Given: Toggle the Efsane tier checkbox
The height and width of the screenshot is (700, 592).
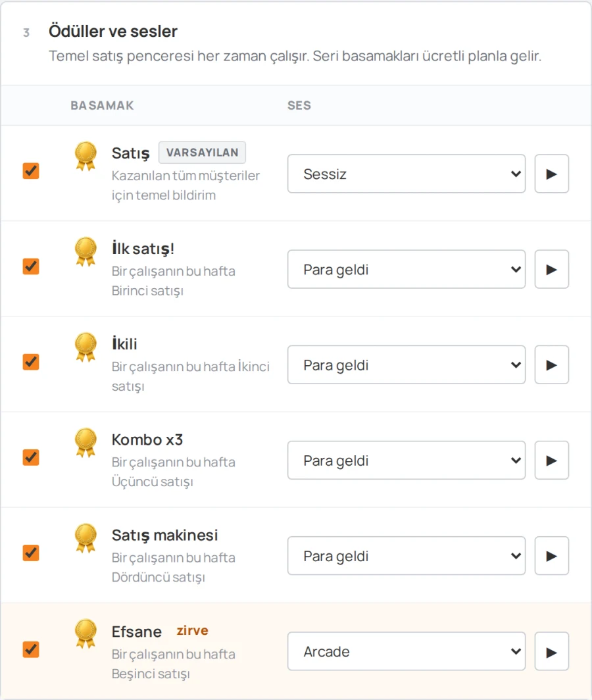Looking at the screenshot, I should tap(31, 649).
